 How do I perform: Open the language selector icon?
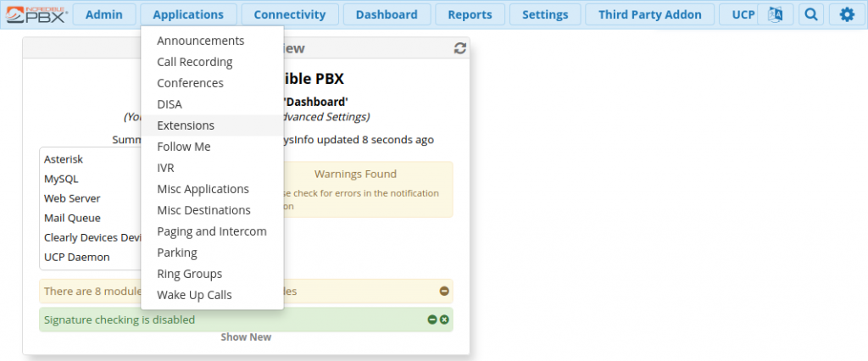coord(775,14)
